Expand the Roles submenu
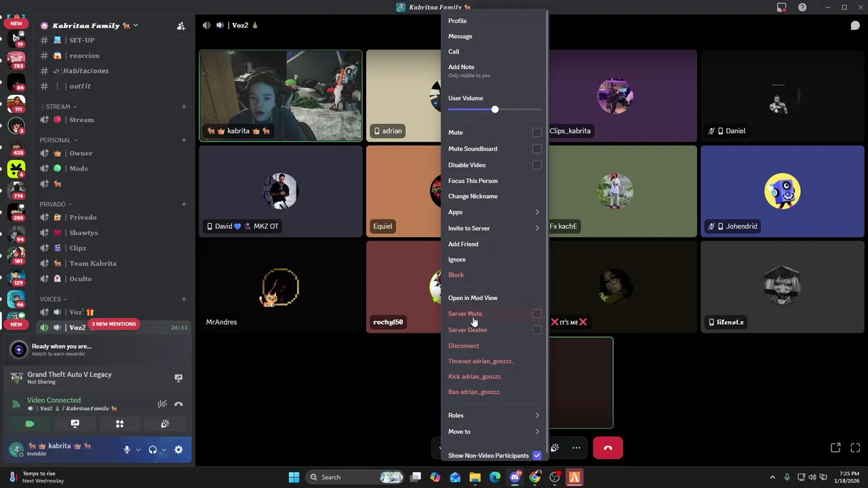 (x=494, y=415)
